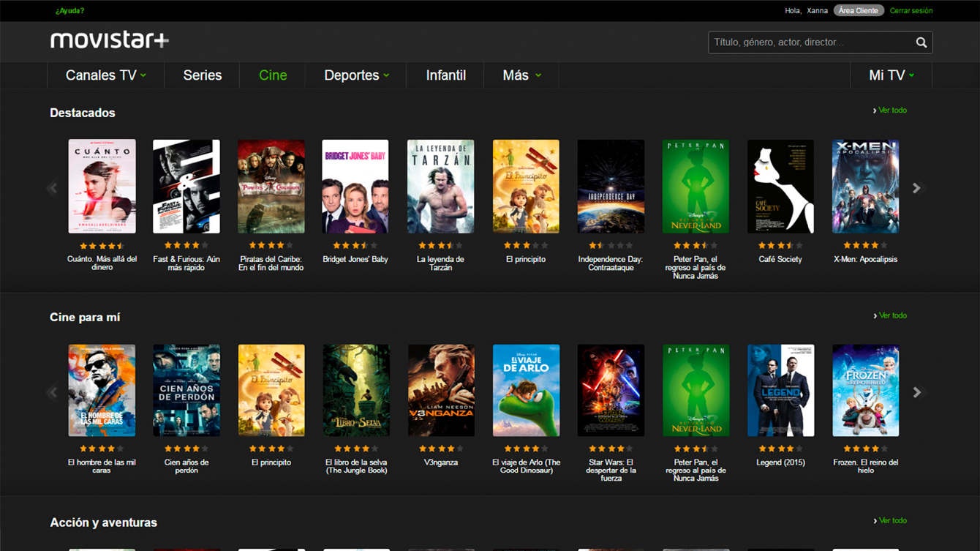Screen dimensions: 980x551
Task: Open Peter Pan poster in Cine para mí
Action: 696,391
